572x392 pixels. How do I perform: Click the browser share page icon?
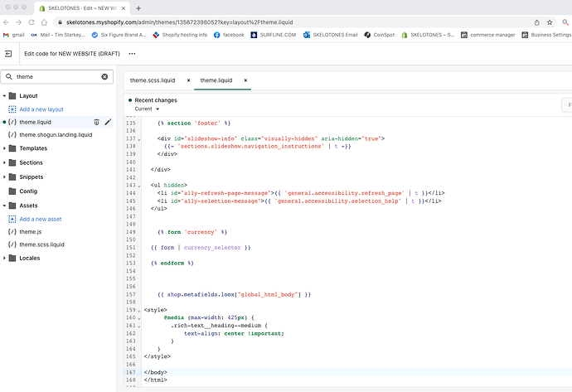(x=536, y=22)
